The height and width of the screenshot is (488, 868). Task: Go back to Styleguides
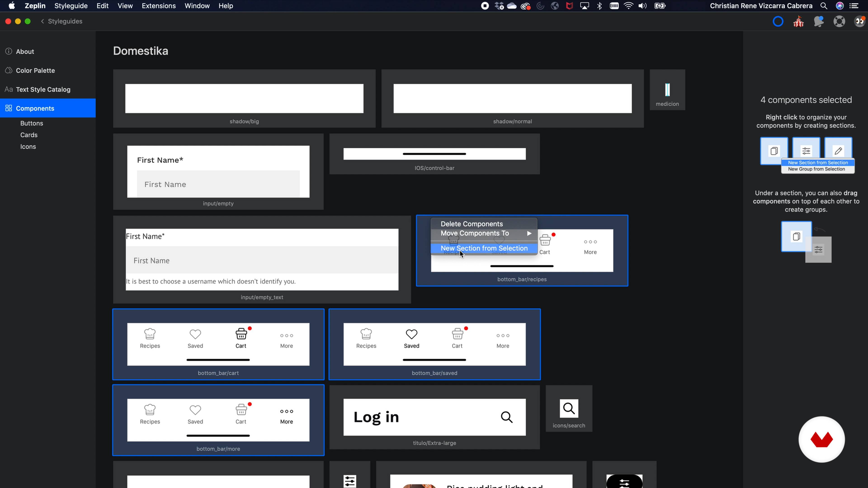[61, 21]
